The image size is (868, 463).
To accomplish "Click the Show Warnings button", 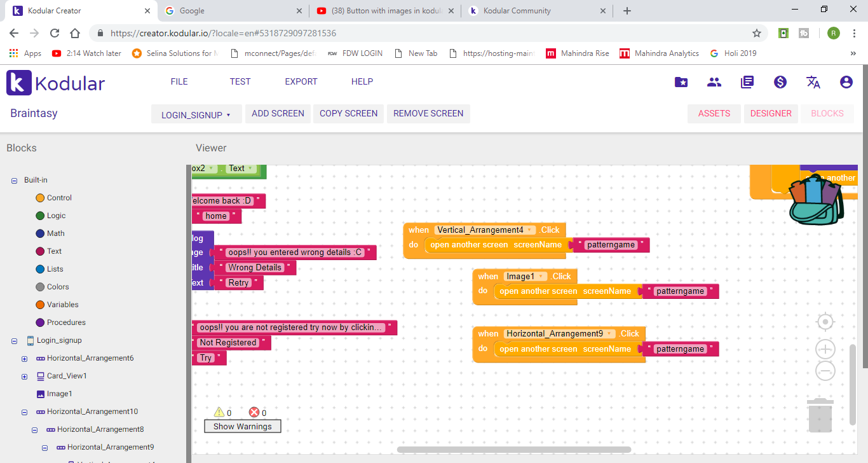I will [242, 427].
